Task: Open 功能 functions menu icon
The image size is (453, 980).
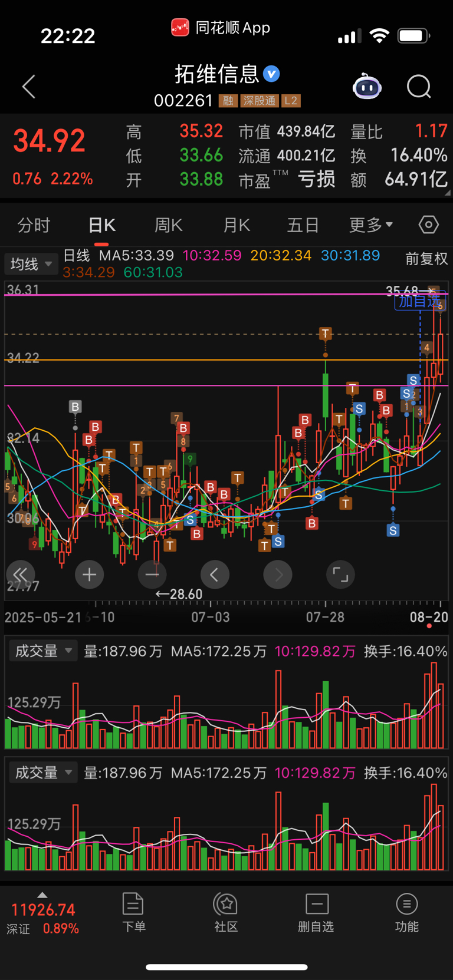Action: click(x=407, y=913)
